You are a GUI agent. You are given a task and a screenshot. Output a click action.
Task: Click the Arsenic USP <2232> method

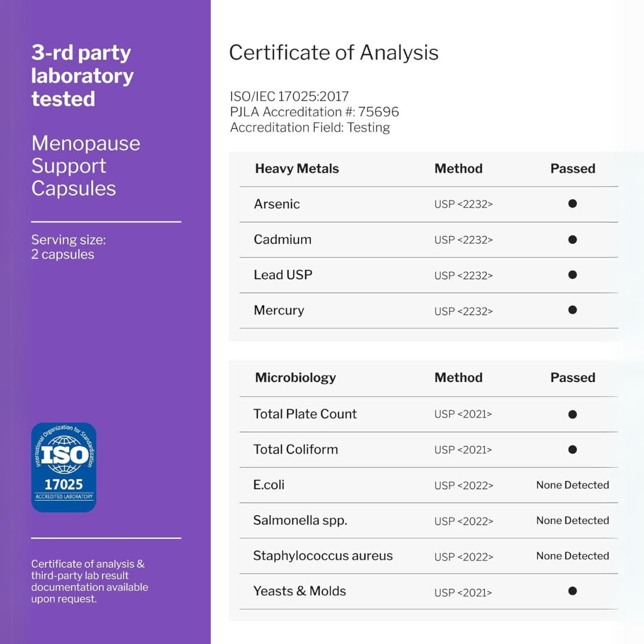pyautogui.click(x=463, y=204)
